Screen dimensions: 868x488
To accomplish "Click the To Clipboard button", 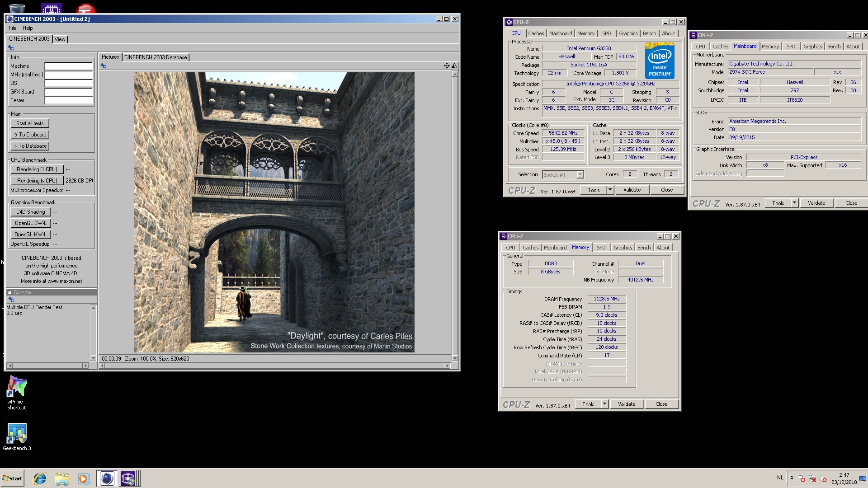I will tap(30, 135).
